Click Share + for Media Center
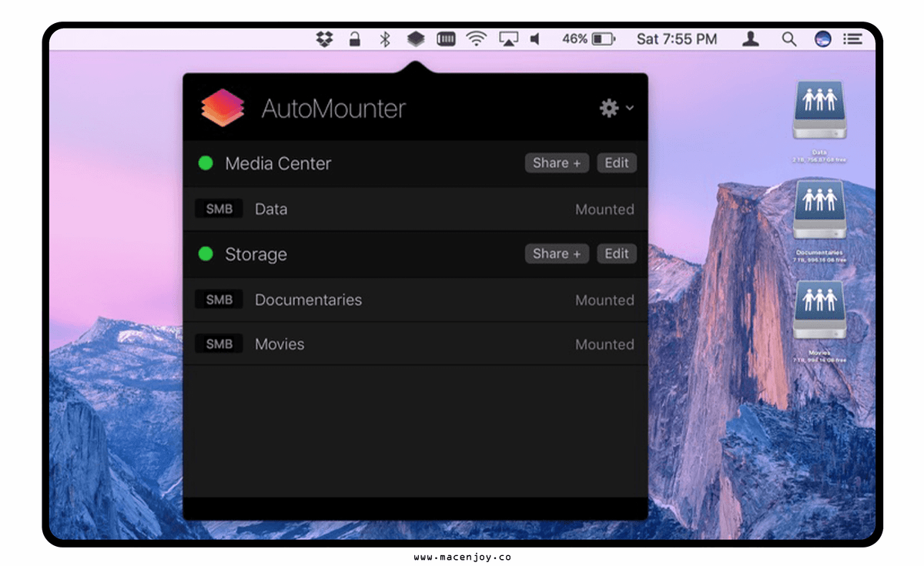This screenshot has width=924, height=566. 557,162
